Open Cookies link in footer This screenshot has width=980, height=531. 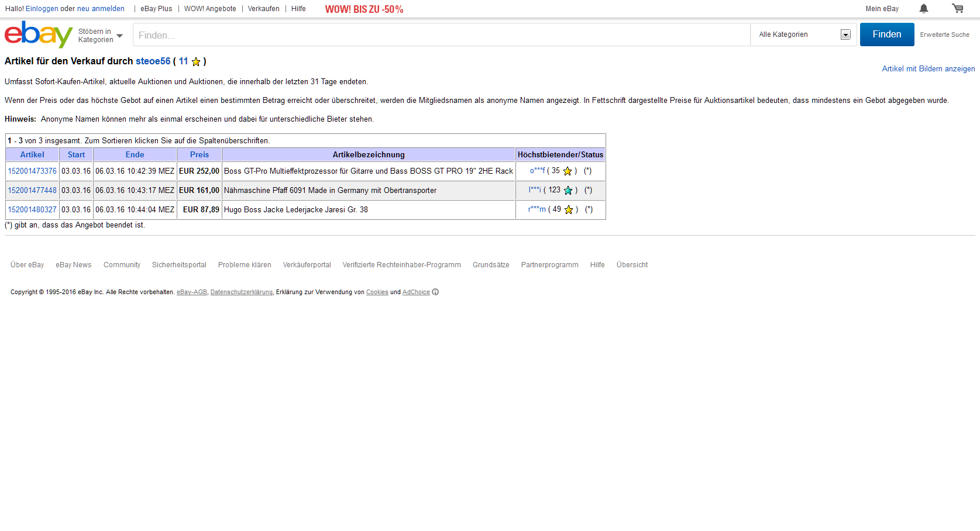click(x=377, y=292)
